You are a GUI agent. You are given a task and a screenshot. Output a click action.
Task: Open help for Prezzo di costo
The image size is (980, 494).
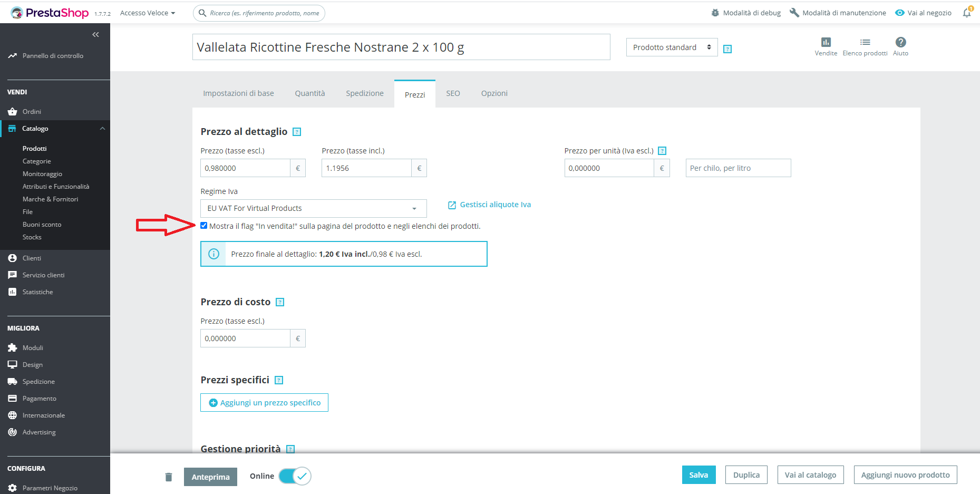click(x=280, y=302)
